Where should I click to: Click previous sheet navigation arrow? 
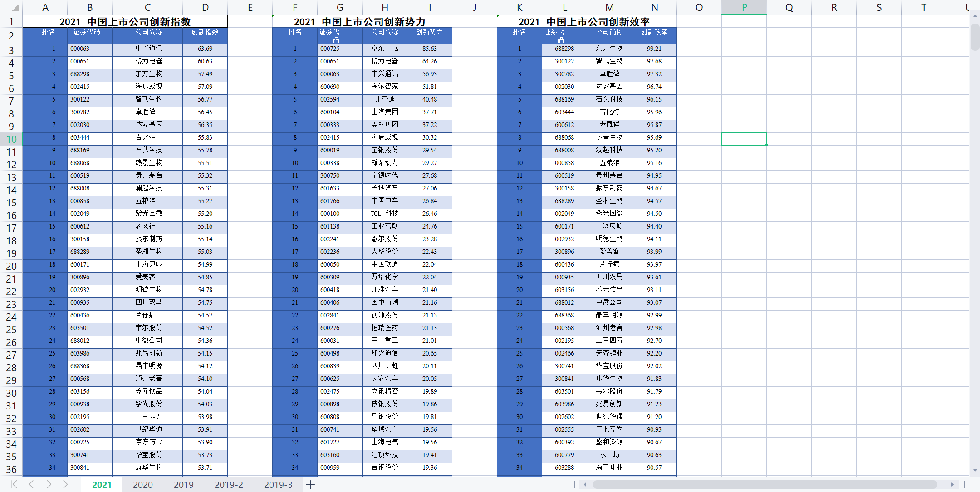click(x=31, y=484)
